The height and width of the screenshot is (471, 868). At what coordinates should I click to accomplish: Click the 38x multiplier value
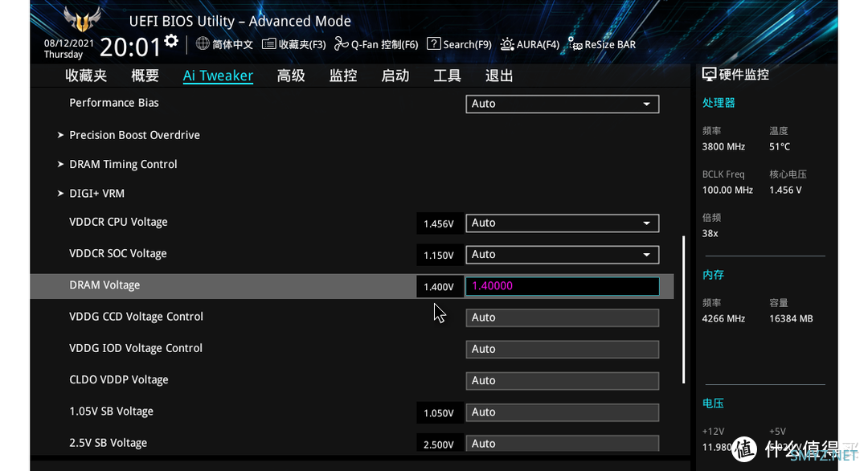(x=710, y=234)
